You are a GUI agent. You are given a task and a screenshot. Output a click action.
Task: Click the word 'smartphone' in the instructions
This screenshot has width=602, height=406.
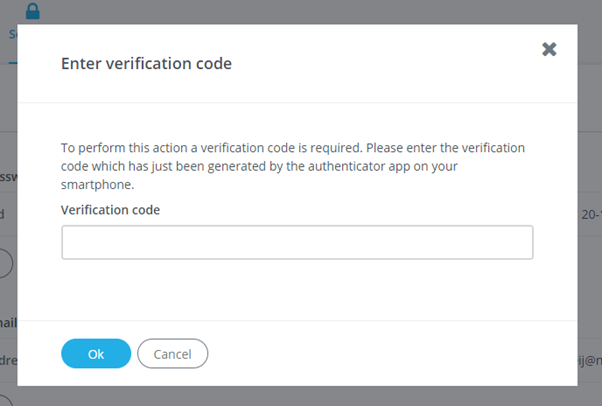(96, 185)
